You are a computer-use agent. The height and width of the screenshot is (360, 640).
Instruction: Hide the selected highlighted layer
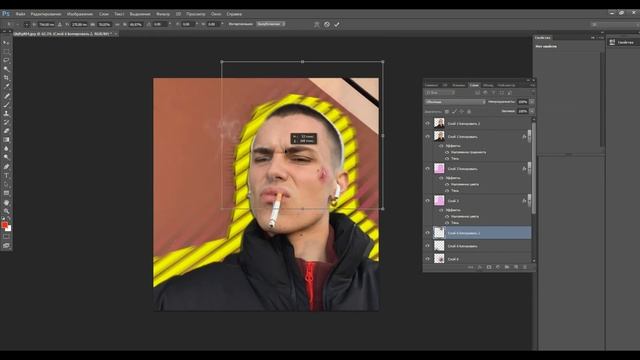coord(428,233)
